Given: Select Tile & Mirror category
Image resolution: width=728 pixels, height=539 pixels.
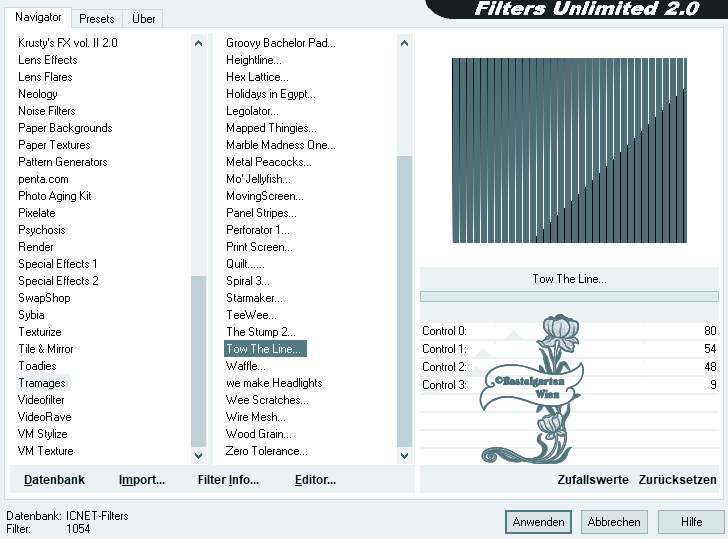Looking at the screenshot, I should pyautogui.click(x=46, y=349).
